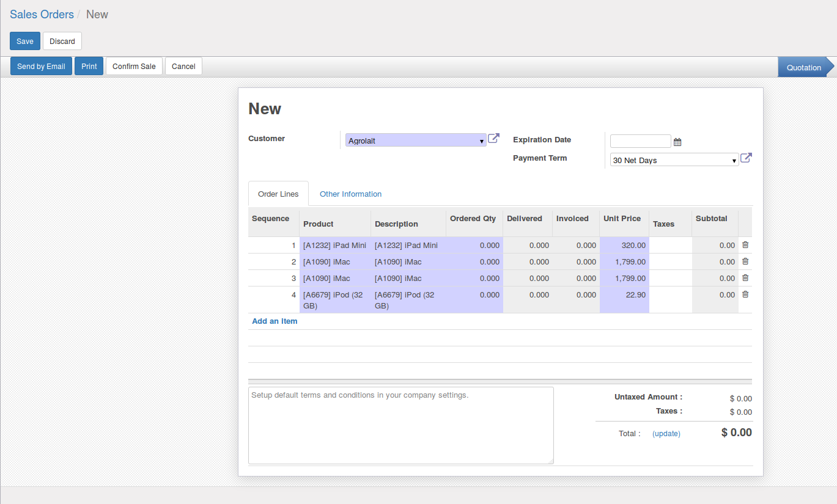
Task: Open the Payment Term external link icon
Action: click(x=746, y=158)
